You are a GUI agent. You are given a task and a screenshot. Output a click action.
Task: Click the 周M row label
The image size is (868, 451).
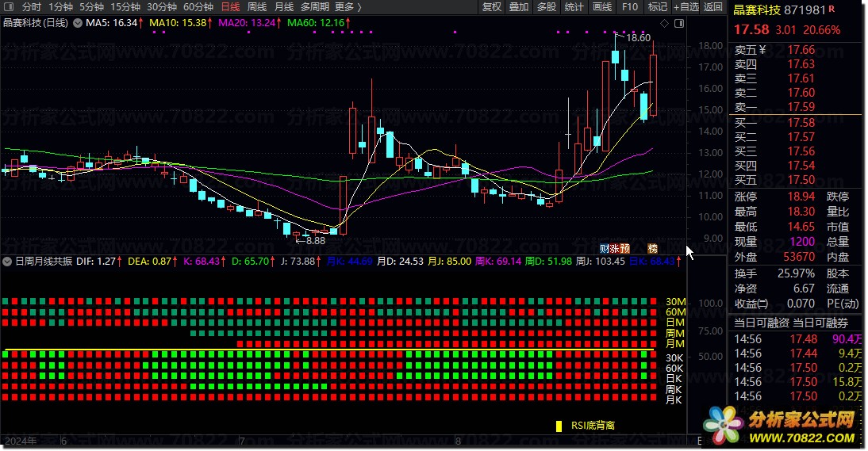coord(675,333)
